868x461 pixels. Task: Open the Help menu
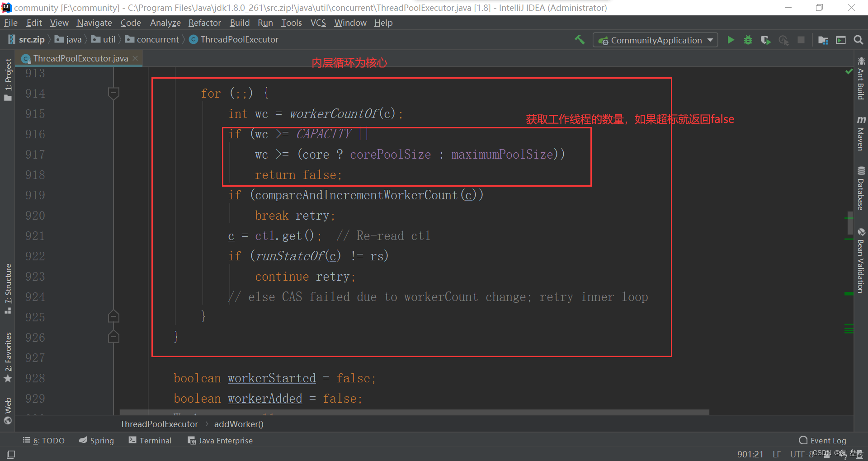point(383,23)
